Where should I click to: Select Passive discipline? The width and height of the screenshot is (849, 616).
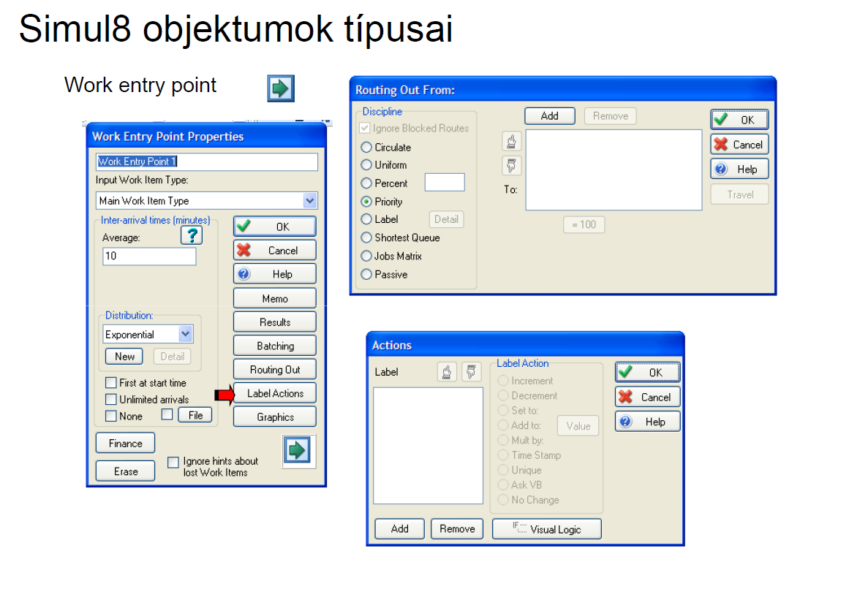(366, 274)
